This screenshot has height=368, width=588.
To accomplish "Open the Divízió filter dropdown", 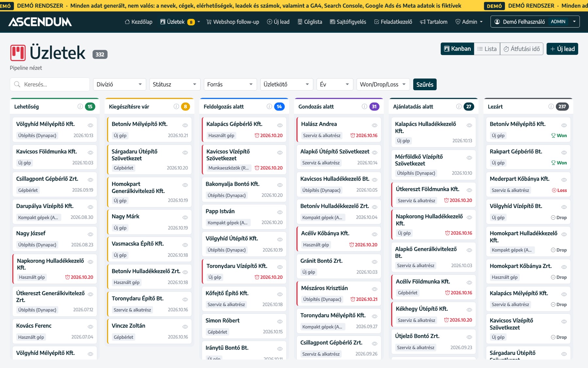I will click(x=120, y=84).
